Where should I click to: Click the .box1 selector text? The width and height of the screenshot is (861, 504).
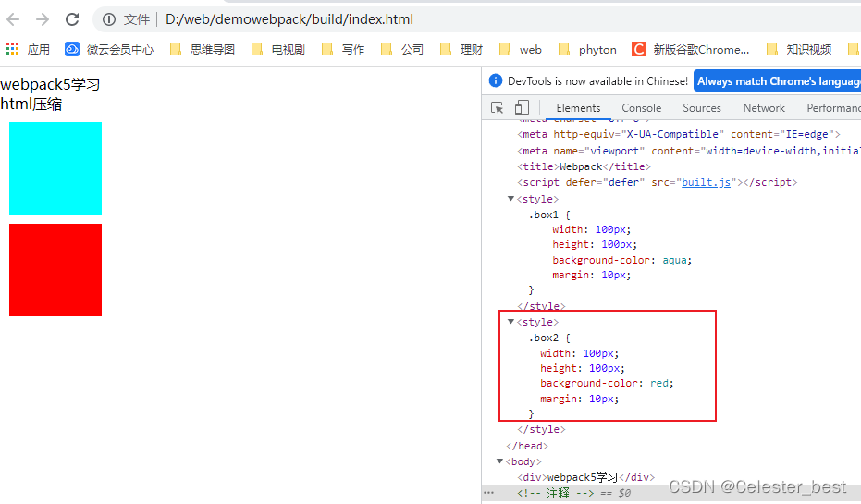tap(543, 215)
